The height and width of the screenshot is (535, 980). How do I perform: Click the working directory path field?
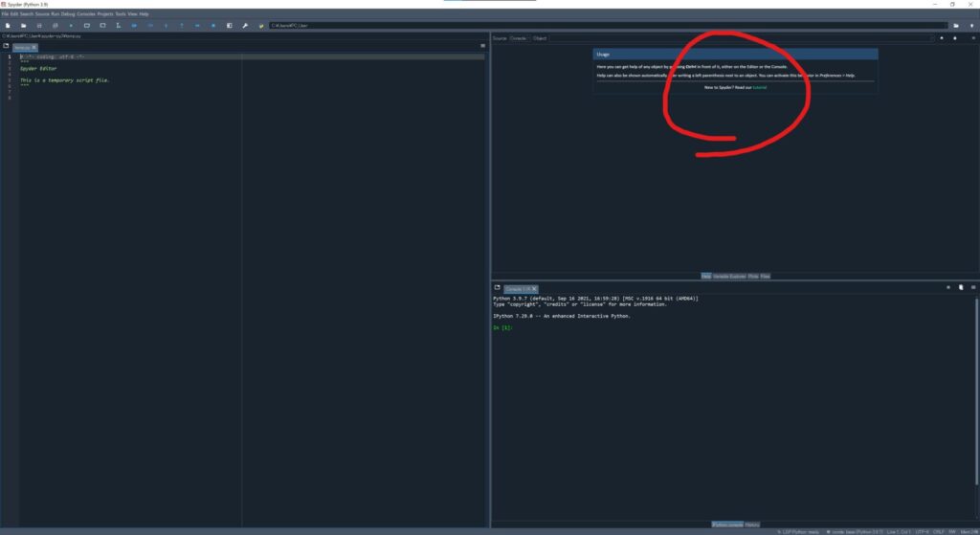[608, 26]
